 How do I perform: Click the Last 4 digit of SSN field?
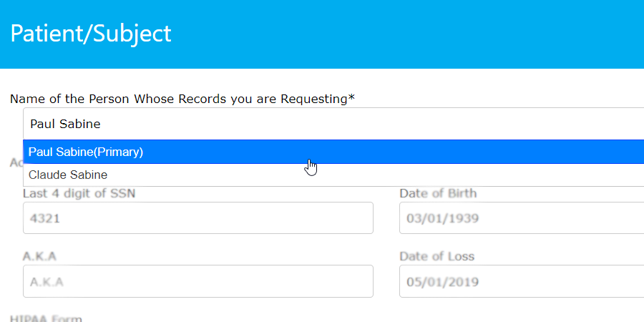coord(197,218)
